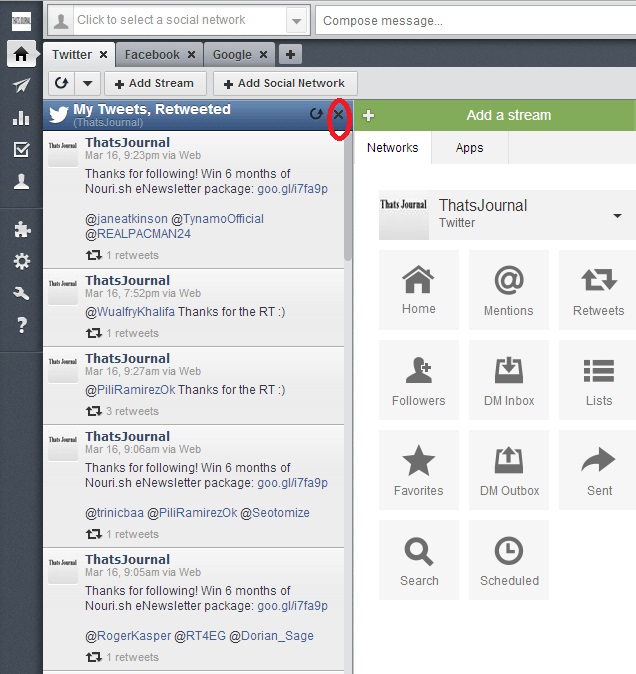Open the @trinicbaa mention link
636x674 pixels.
(114, 513)
